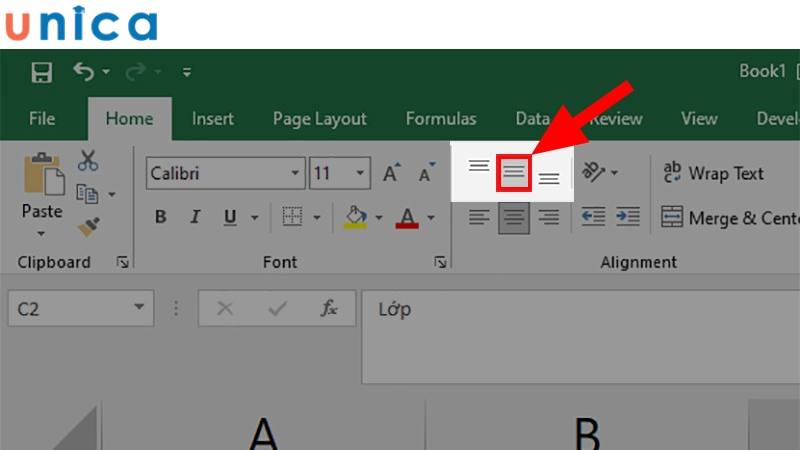Click the Select All corner triangle
The height and width of the screenshot is (450, 800).
tap(76, 430)
